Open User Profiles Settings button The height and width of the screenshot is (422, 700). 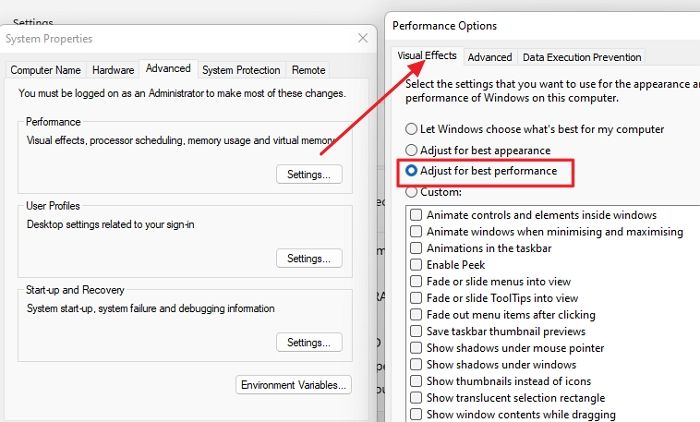point(308,258)
